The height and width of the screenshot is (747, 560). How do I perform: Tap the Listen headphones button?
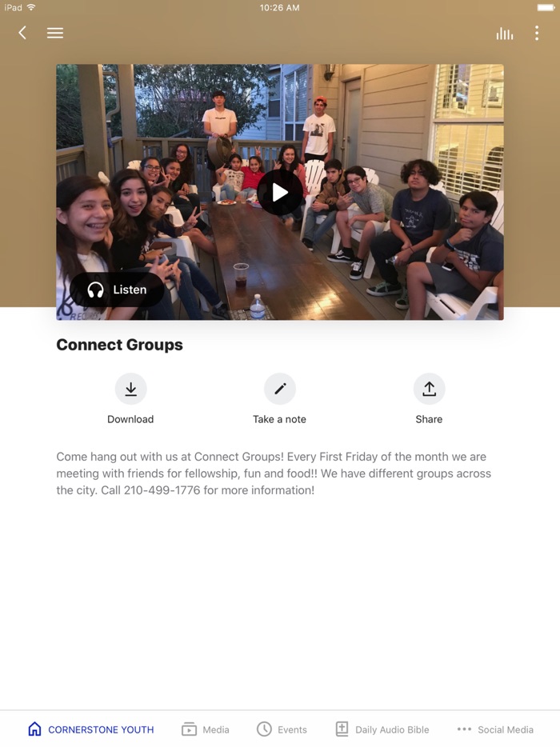(118, 290)
